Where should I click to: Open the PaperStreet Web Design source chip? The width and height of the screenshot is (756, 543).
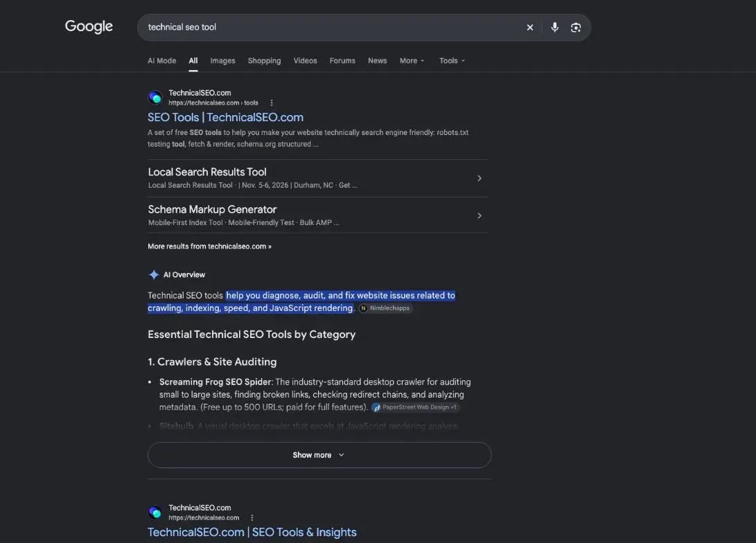pyautogui.click(x=415, y=407)
